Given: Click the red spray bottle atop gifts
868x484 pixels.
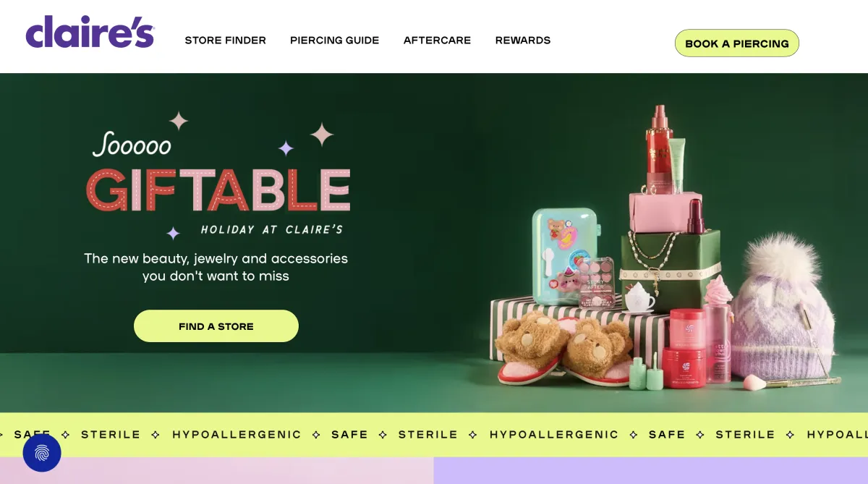Looking at the screenshot, I should coord(659,149).
